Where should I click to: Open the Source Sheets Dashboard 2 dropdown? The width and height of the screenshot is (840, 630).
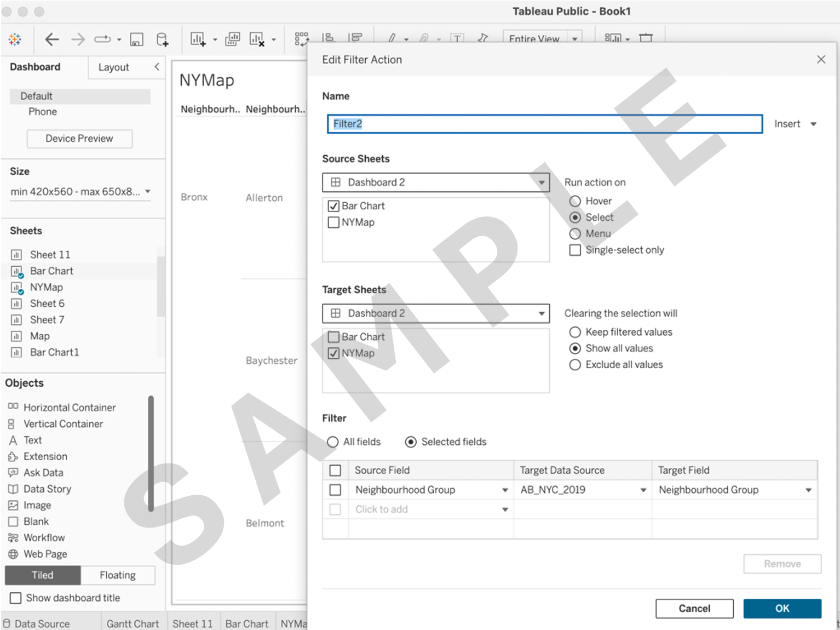pyautogui.click(x=541, y=182)
